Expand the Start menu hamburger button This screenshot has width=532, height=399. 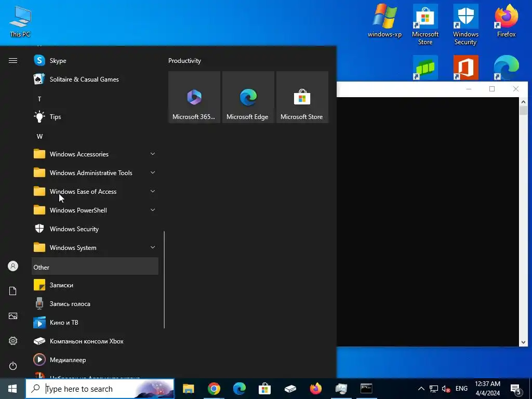click(x=13, y=61)
